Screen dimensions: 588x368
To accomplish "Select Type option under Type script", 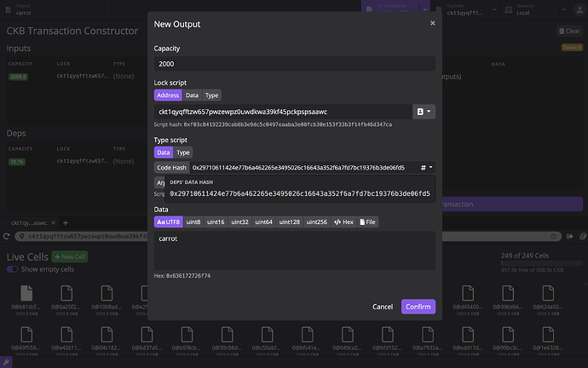I will (x=183, y=152).
